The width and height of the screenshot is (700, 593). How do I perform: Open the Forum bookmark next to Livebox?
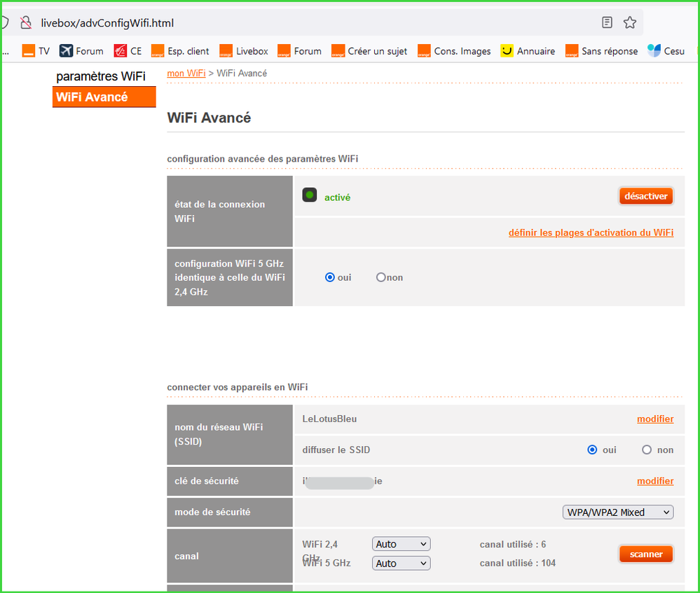point(300,51)
